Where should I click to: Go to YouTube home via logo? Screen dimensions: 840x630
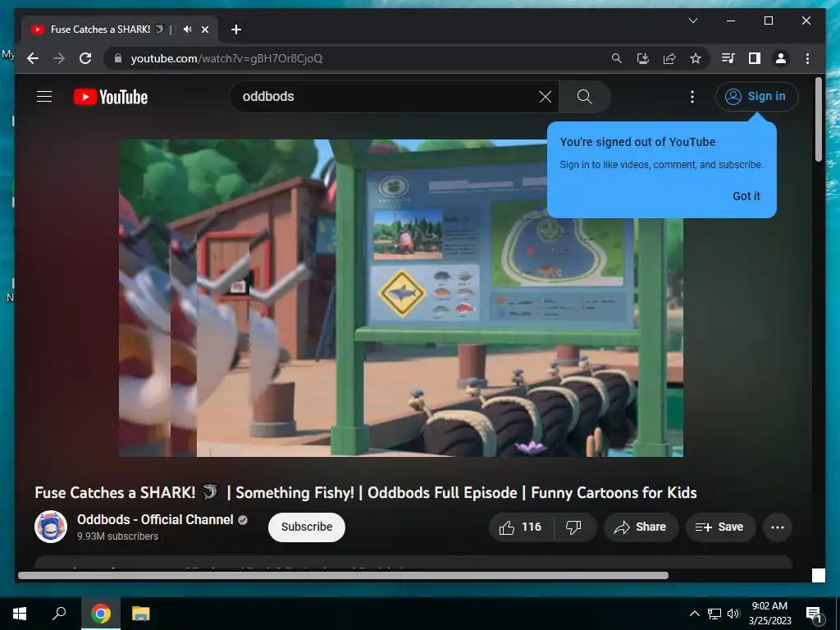[x=111, y=97]
